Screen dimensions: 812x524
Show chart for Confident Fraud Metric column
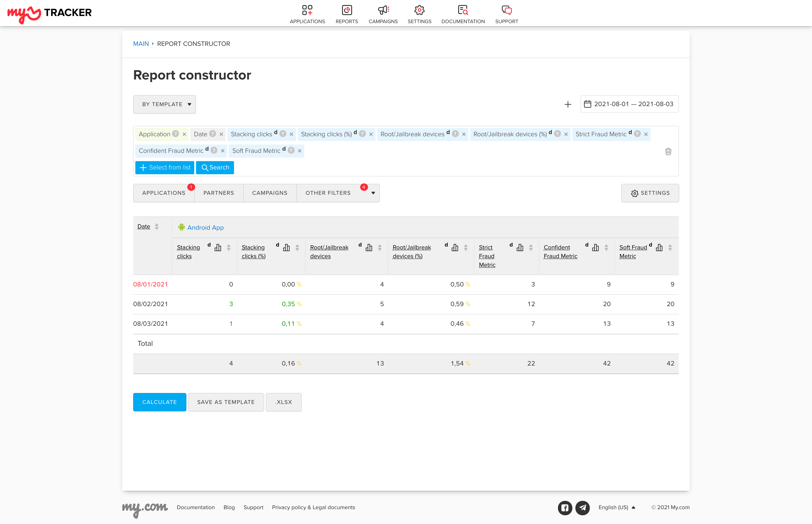(x=595, y=248)
